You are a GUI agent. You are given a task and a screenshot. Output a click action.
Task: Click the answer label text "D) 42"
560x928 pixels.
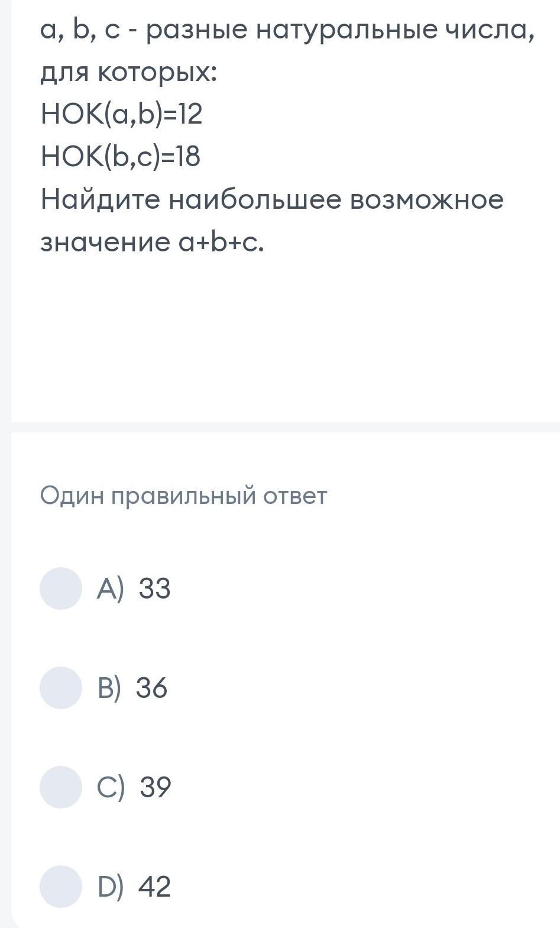point(134,887)
